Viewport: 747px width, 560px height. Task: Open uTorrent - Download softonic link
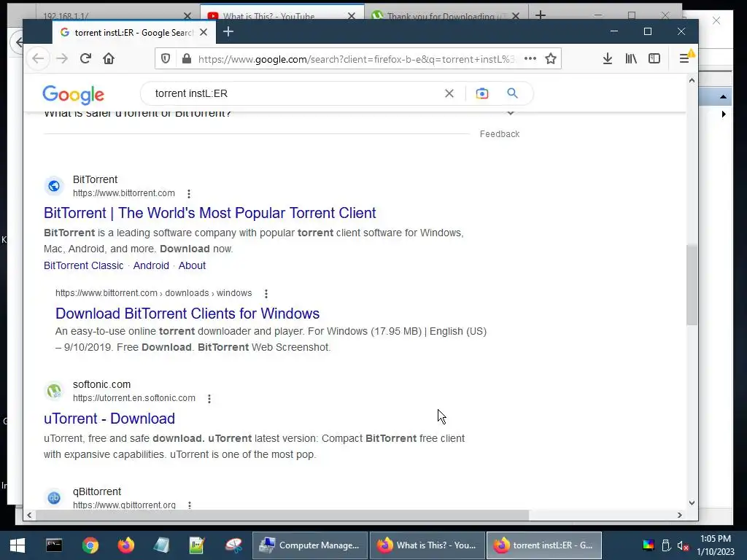[109, 419]
